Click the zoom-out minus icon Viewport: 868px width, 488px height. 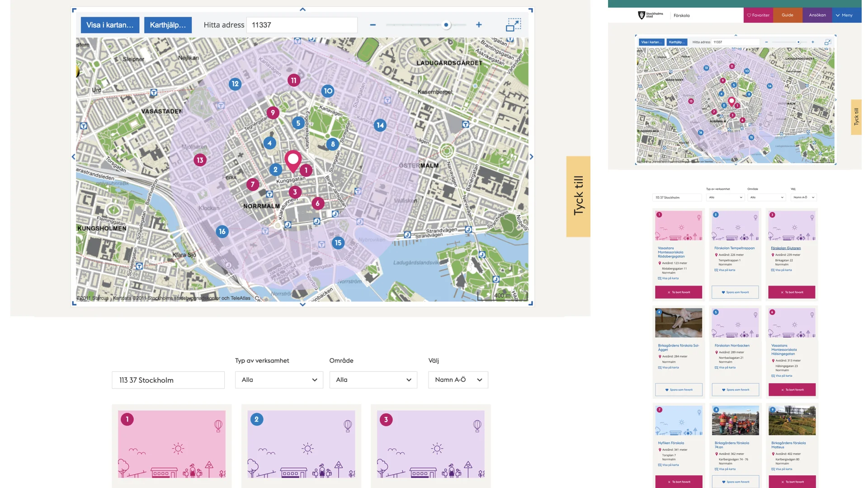(x=373, y=25)
